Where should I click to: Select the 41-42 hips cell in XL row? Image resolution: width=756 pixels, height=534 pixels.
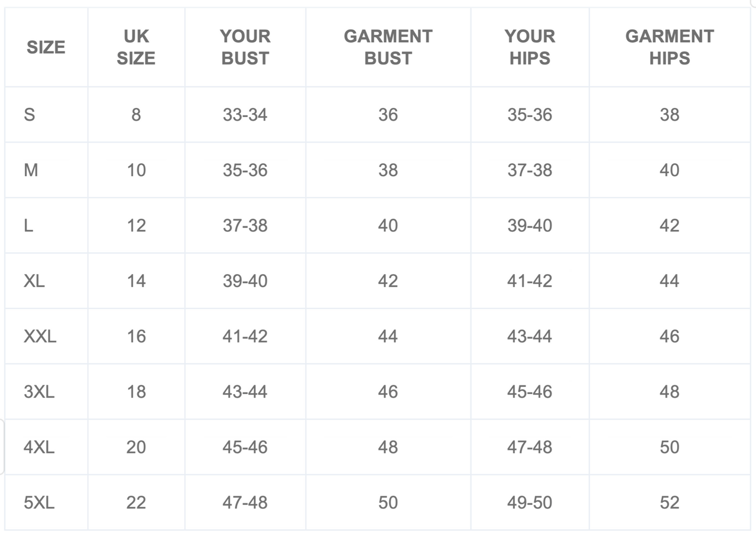tap(530, 281)
